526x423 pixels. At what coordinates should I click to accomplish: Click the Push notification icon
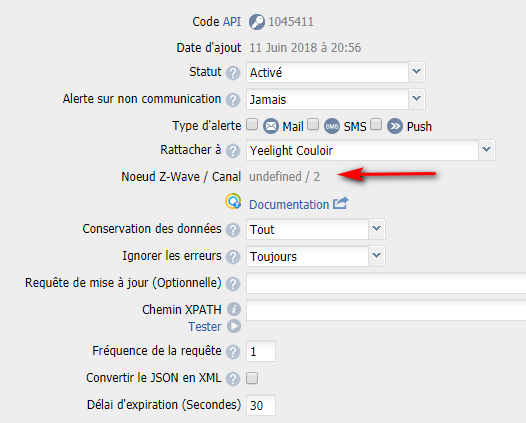(395, 126)
